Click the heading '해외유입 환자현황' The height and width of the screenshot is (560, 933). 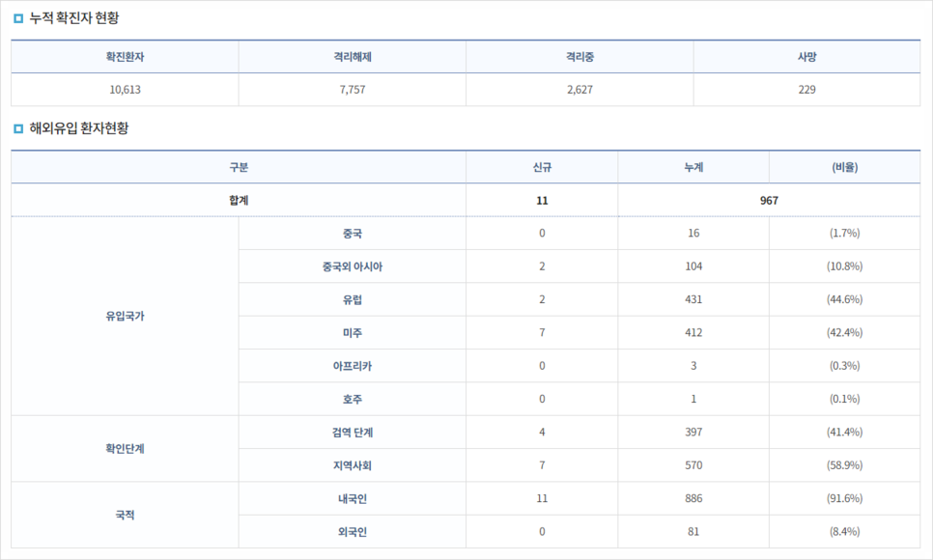pos(78,128)
